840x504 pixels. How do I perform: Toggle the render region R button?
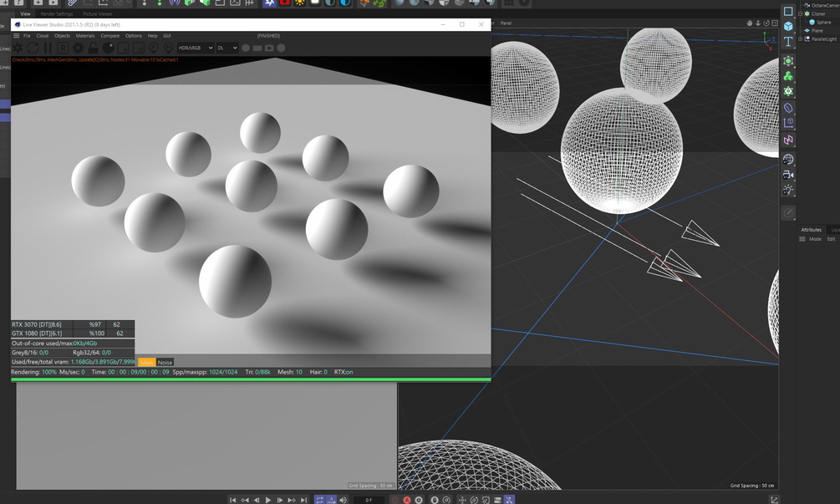tap(63, 48)
